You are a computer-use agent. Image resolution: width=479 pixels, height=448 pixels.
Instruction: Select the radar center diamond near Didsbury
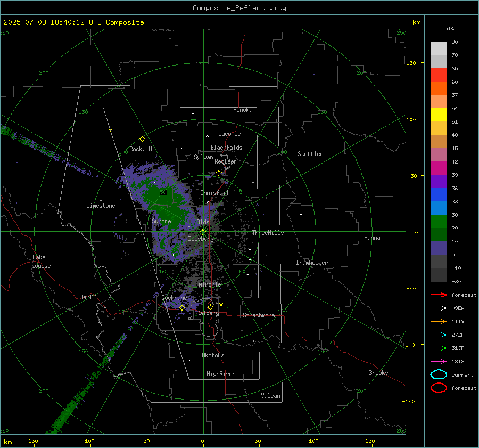tap(203, 232)
